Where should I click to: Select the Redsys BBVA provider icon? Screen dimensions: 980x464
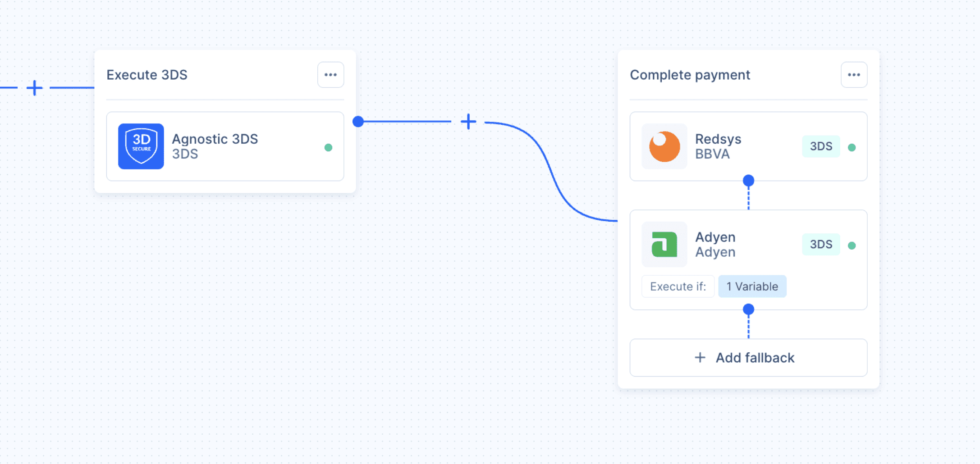pos(664,146)
